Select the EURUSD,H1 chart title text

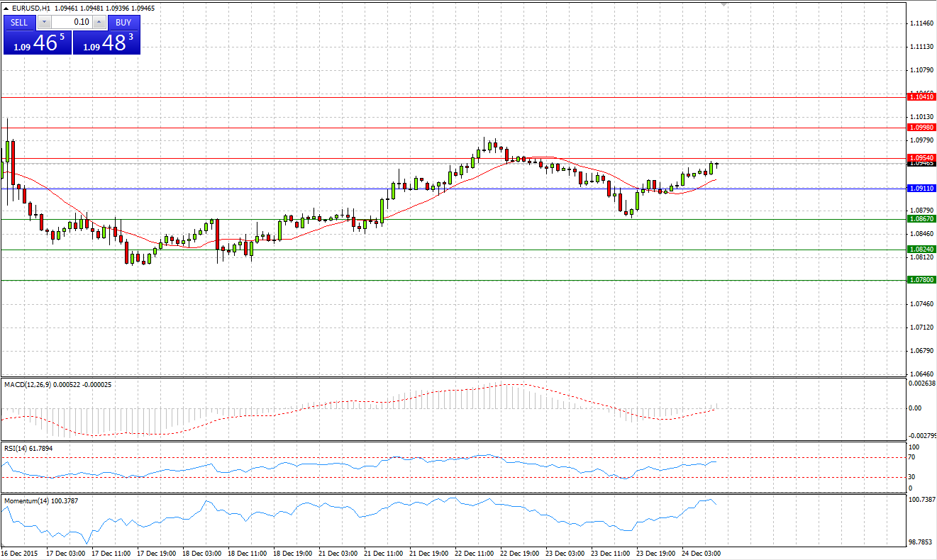point(31,9)
